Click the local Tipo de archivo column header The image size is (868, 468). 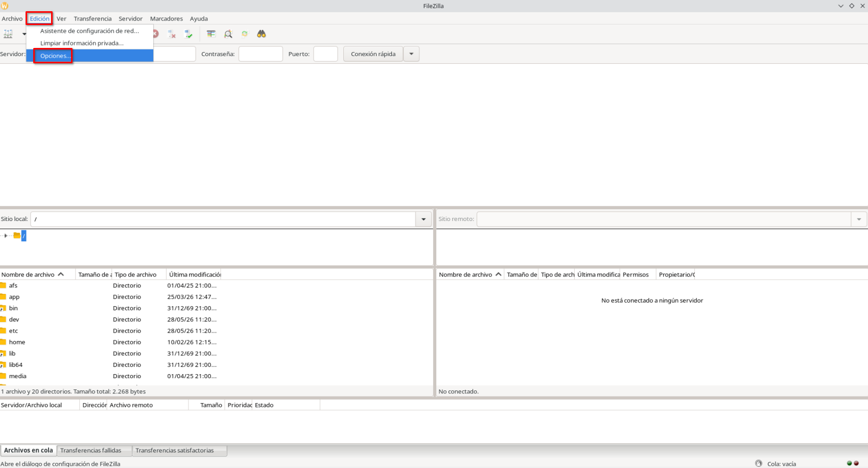coord(139,275)
